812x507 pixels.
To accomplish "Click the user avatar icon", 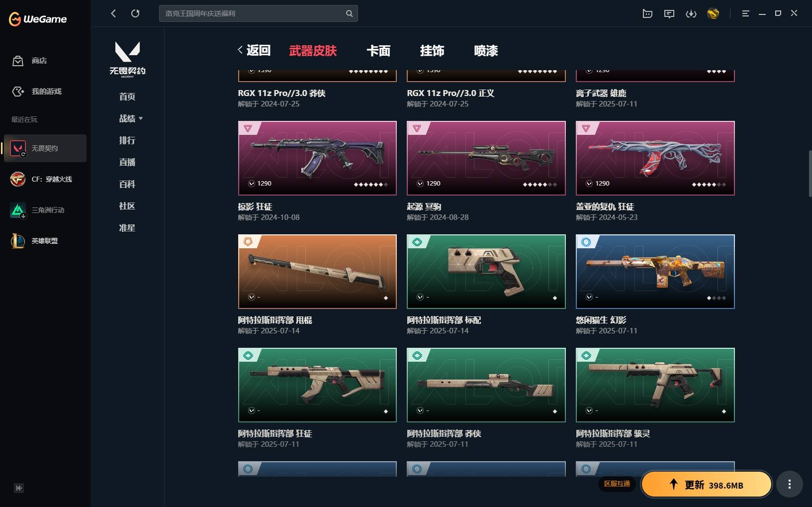I will [713, 13].
